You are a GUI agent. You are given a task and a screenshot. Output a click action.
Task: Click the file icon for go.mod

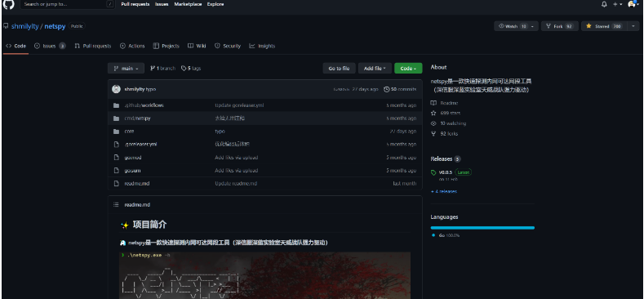click(116, 158)
